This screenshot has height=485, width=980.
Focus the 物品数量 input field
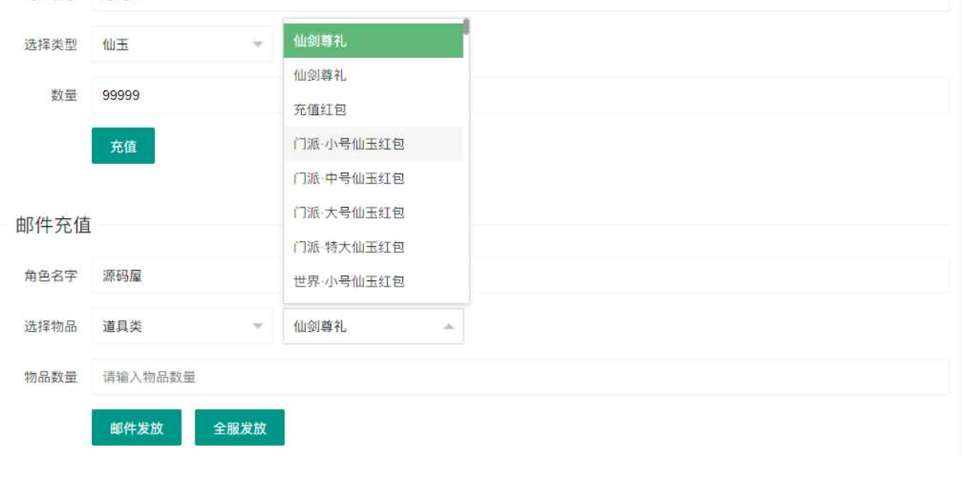[520, 377]
